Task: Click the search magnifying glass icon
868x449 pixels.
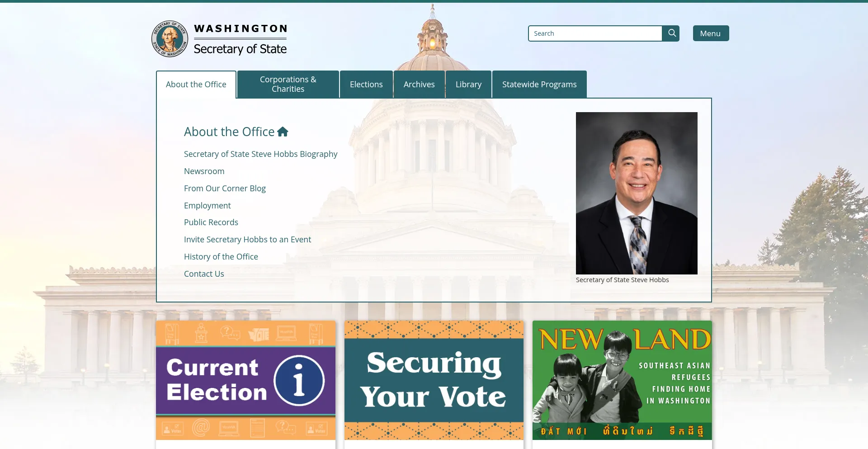Action: point(671,33)
